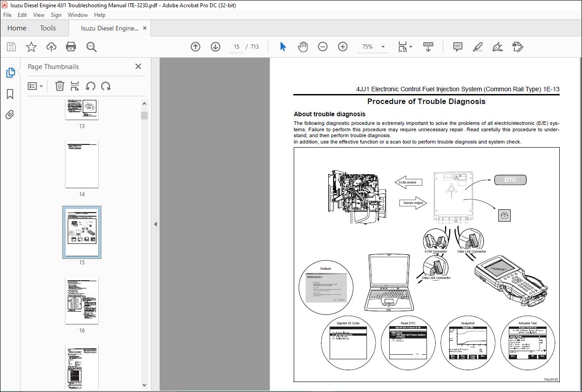Screen dimensions: 582x392
Task: Rotate page counterclockwise
Action: point(90,86)
